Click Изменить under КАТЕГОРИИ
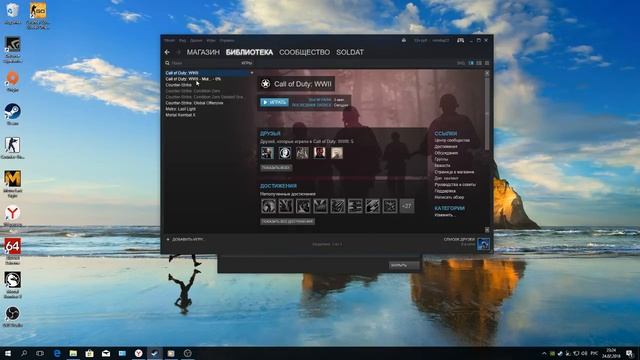This screenshot has height=360, width=640. [x=443, y=215]
